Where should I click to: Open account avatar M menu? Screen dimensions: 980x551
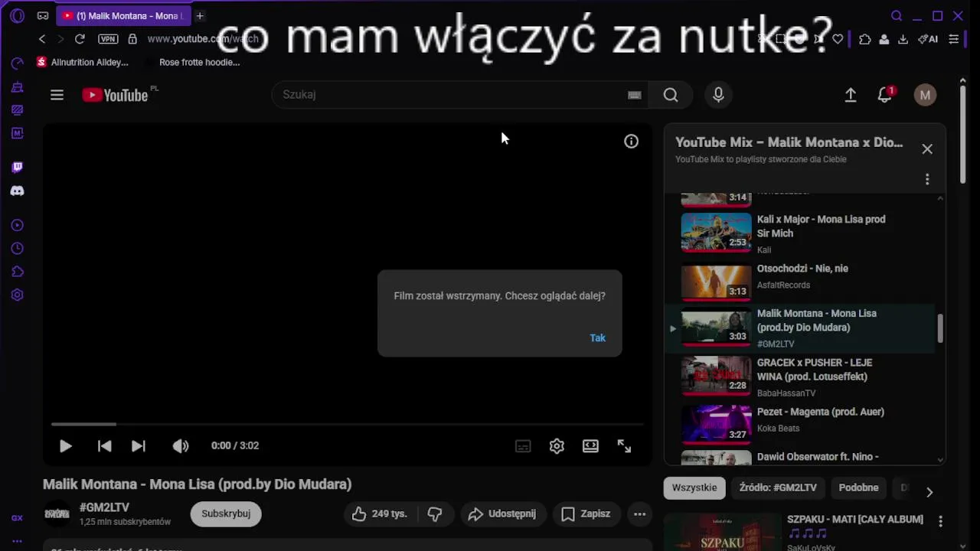click(925, 95)
